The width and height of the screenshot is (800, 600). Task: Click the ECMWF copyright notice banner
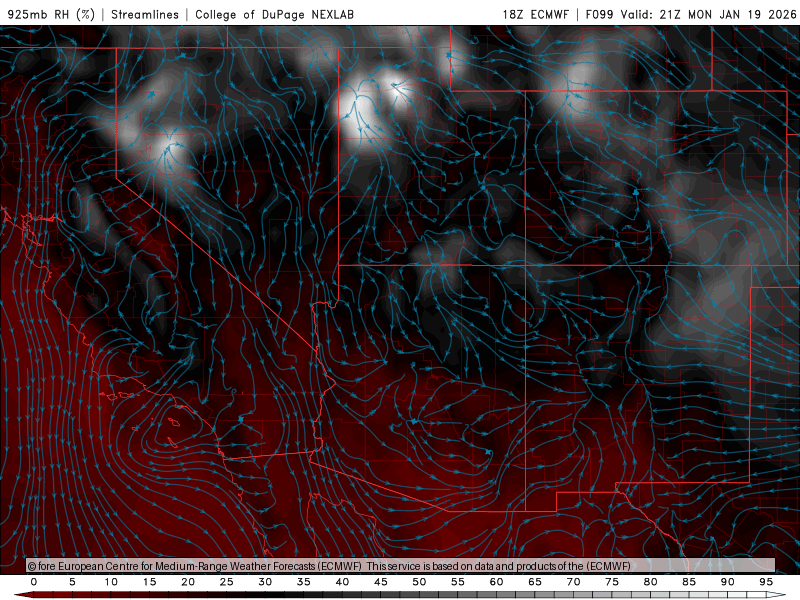click(401, 566)
